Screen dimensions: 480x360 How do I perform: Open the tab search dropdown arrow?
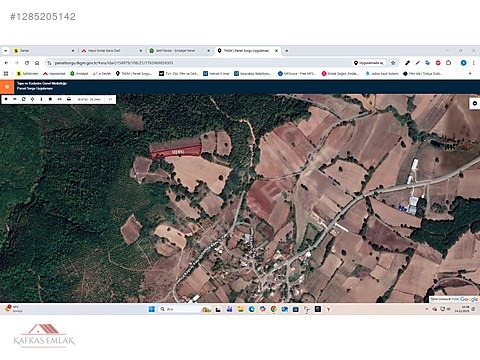pyautogui.click(x=6, y=51)
